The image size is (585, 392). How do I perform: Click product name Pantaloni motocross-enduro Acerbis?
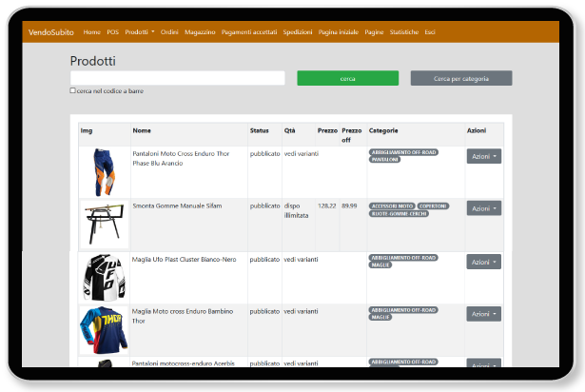pos(184,363)
